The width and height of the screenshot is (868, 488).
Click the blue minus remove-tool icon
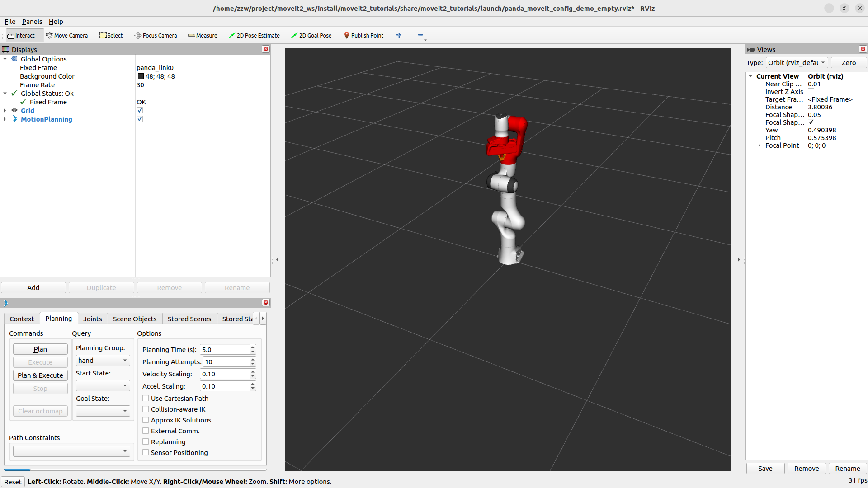(420, 35)
